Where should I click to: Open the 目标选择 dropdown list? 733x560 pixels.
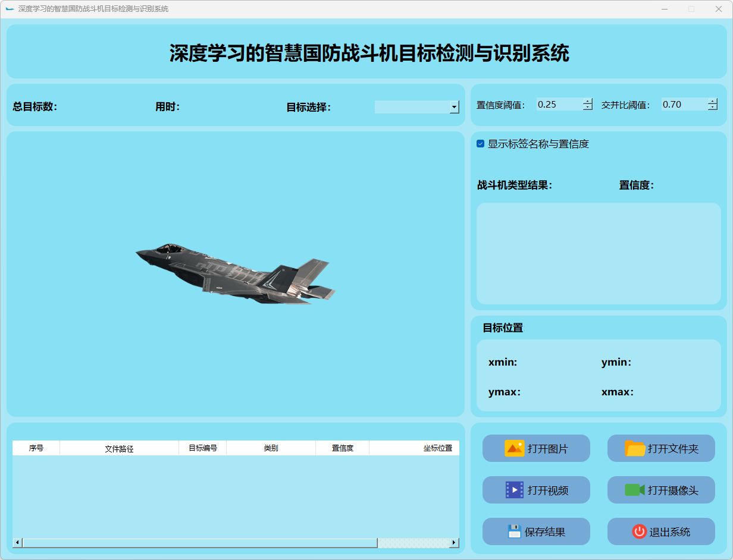point(455,107)
